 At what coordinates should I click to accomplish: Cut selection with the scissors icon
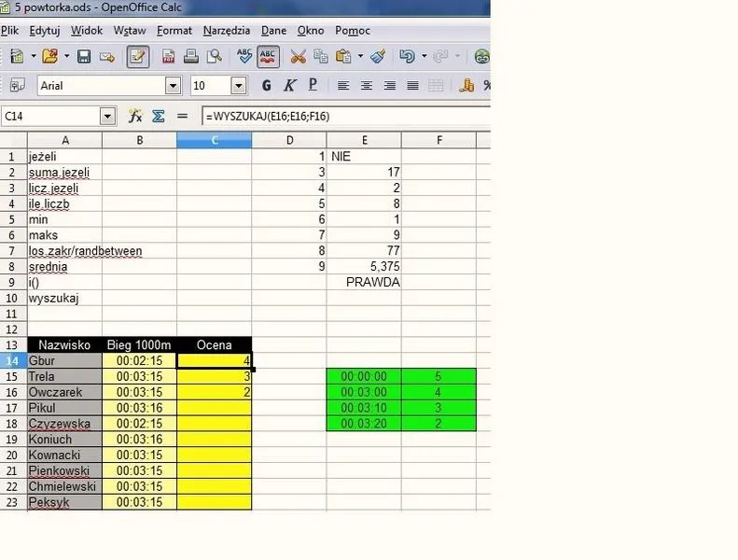coord(298,57)
